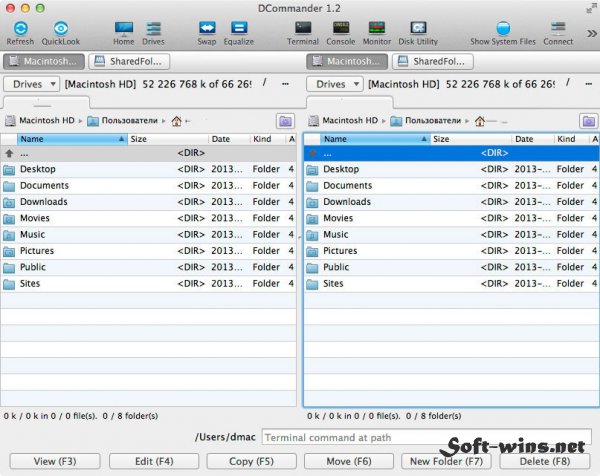
Task: Click the Delete (F8) button
Action: pos(545,461)
